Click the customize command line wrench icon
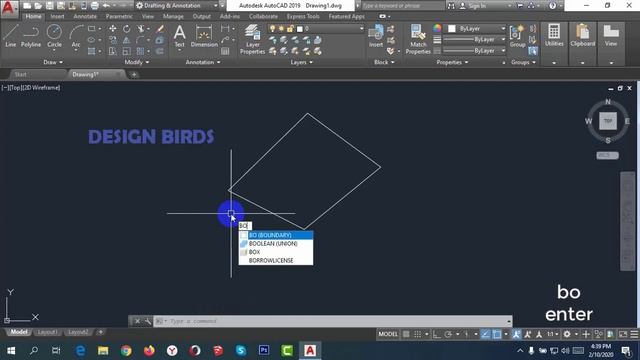 coord(148,321)
